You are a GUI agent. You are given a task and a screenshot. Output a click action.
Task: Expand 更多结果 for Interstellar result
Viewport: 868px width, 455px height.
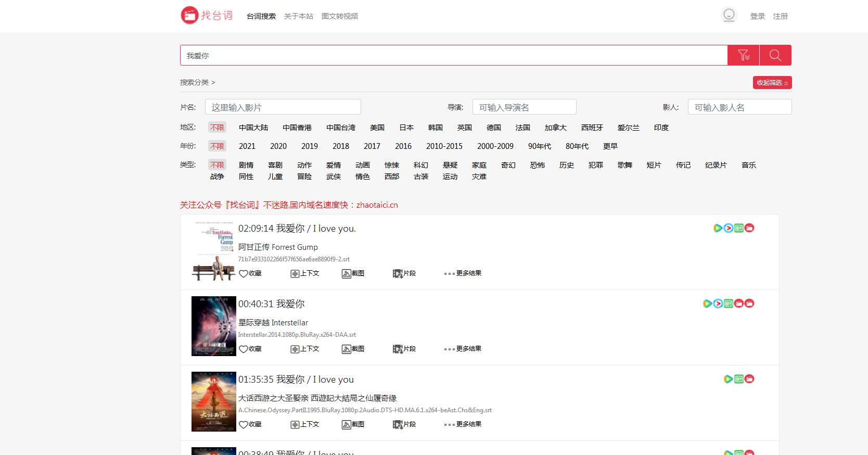pyautogui.click(x=463, y=349)
